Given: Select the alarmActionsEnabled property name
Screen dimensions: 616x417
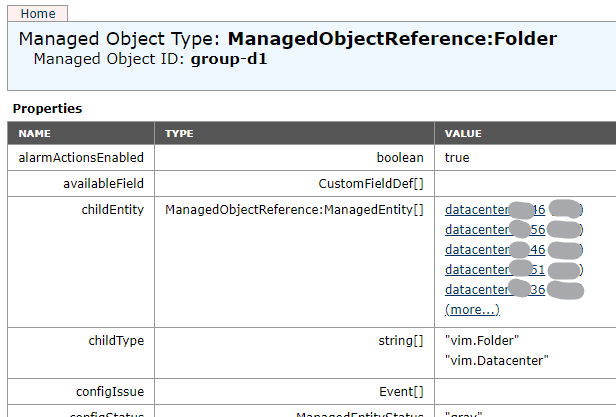Looking at the screenshot, I should [81, 158].
